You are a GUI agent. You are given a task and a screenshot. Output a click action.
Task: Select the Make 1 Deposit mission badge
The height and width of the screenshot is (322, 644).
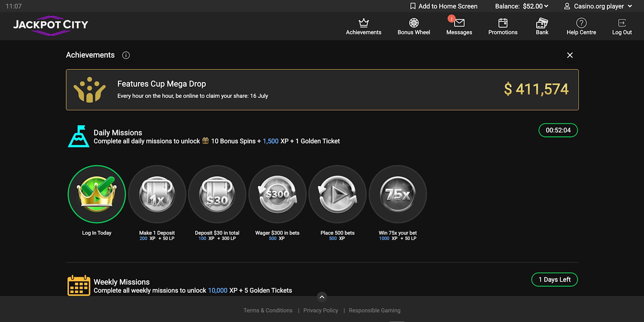pos(157,194)
